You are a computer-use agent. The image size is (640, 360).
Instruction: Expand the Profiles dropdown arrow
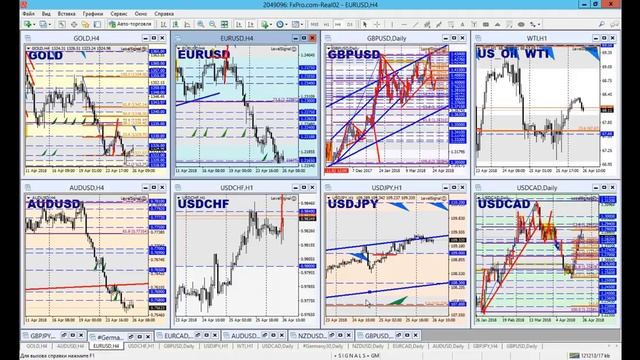coord(50,24)
